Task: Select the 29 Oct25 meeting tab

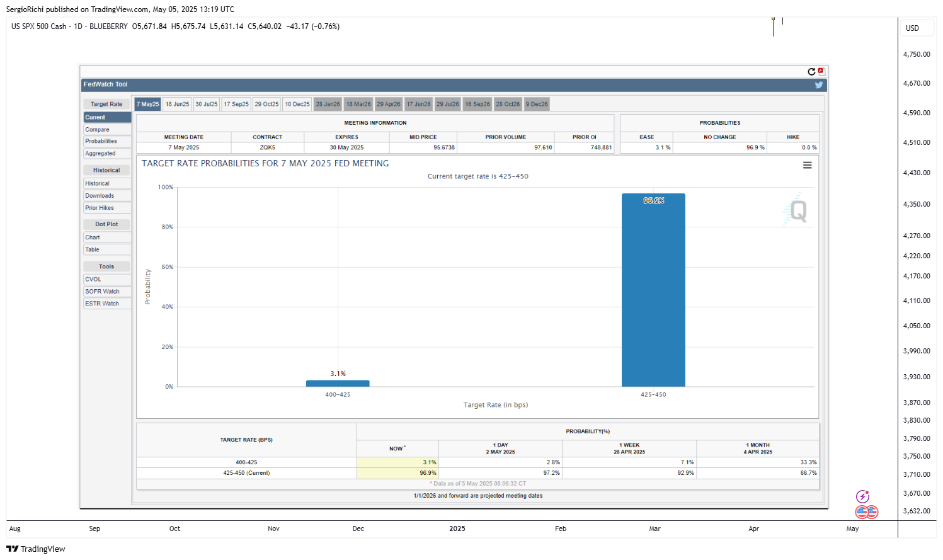Action: pyautogui.click(x=266, y=104)
